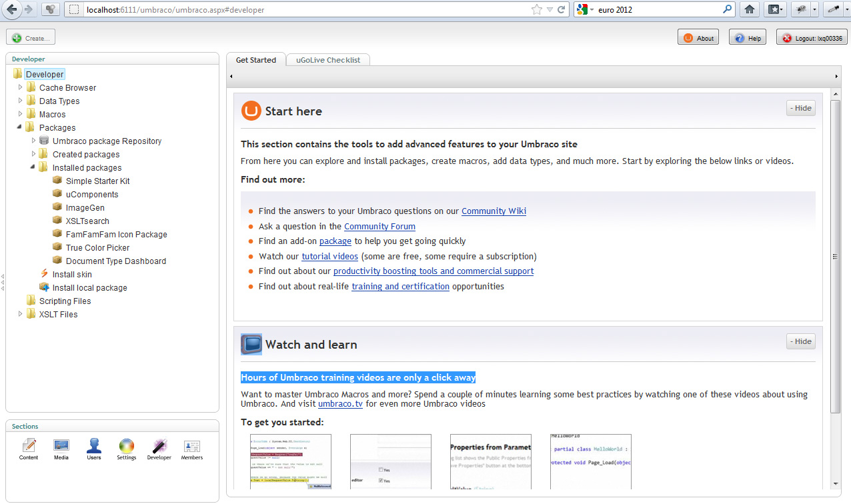Follow the add-on package link
851x504 pixels.
point(335,241)
